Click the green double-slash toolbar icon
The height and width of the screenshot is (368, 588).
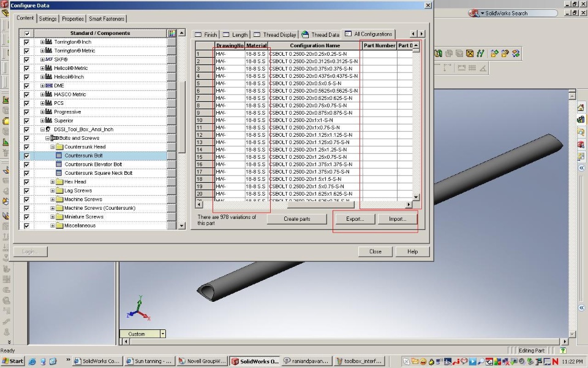click(x=480, y=54)
